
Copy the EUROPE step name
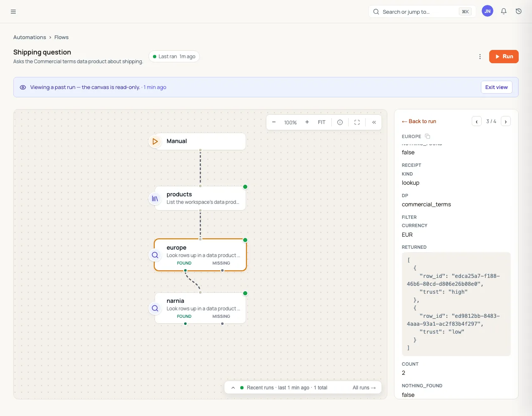coord(428,136)
